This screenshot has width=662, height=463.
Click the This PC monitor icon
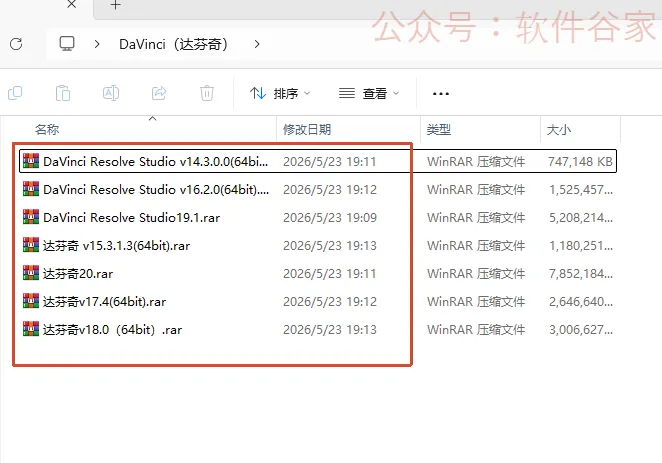point(67,43)
